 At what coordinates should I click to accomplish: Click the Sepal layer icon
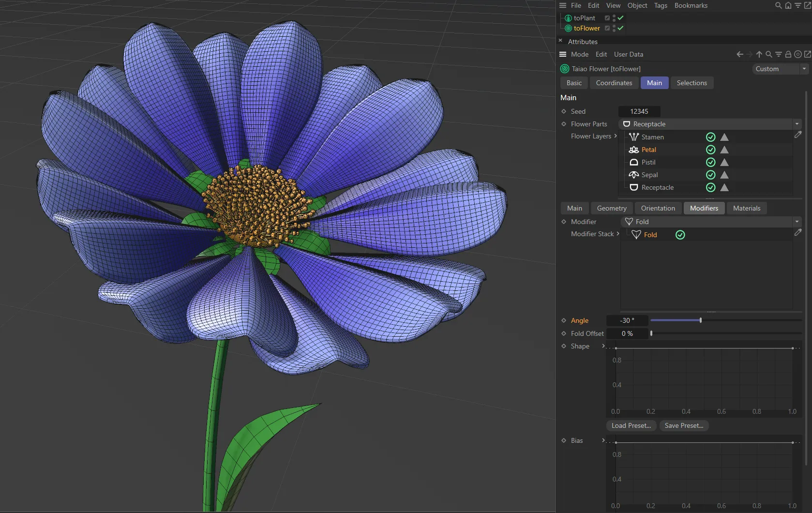(x=634, y=175)
